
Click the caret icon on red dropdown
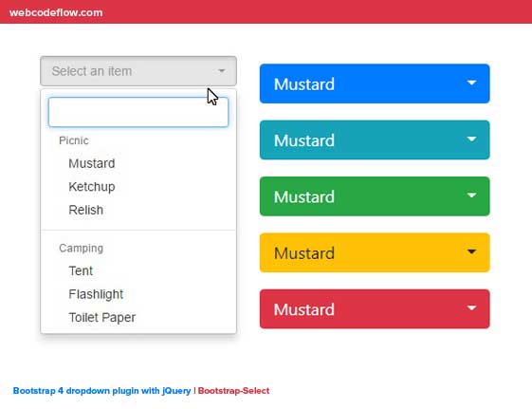[471, 307]
